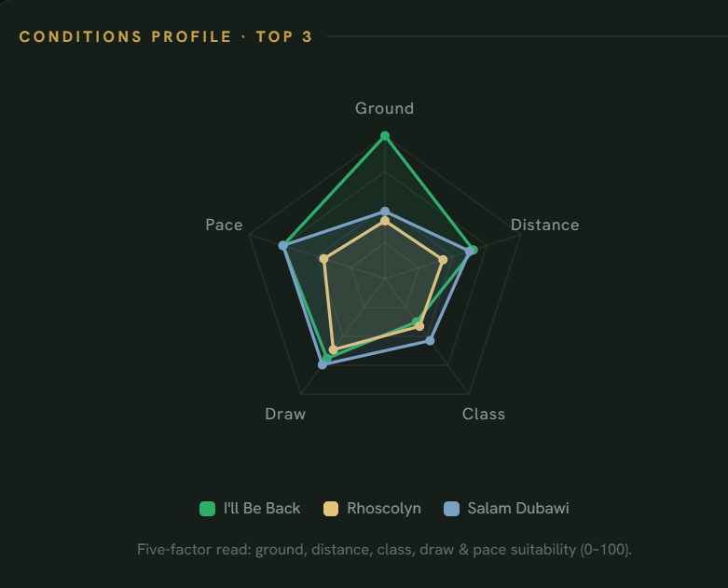Click the Pace axis label

pyautogui.click(x=225, y=225)
